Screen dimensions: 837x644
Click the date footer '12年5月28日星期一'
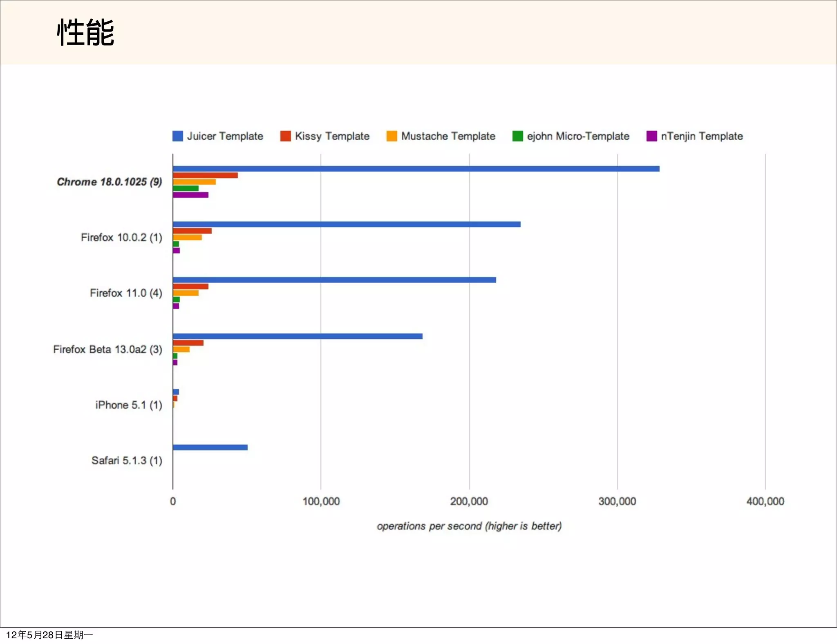tap(49, 635)
